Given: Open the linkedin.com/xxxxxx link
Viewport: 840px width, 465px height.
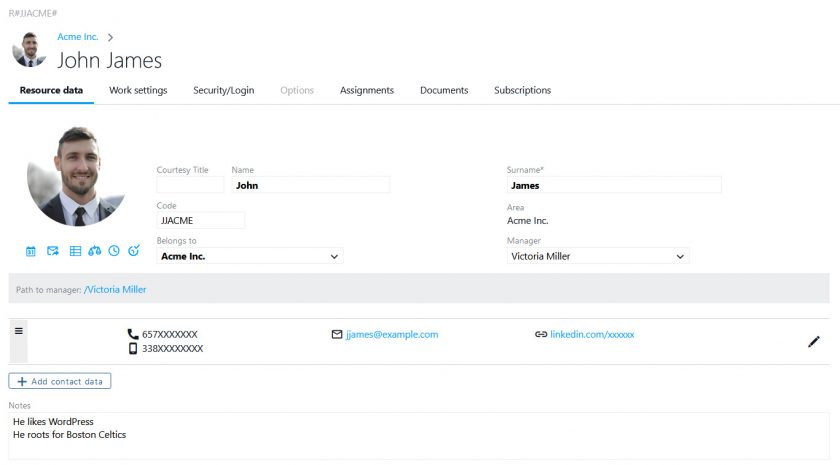Looking at the screenshot, I should 592,335.
